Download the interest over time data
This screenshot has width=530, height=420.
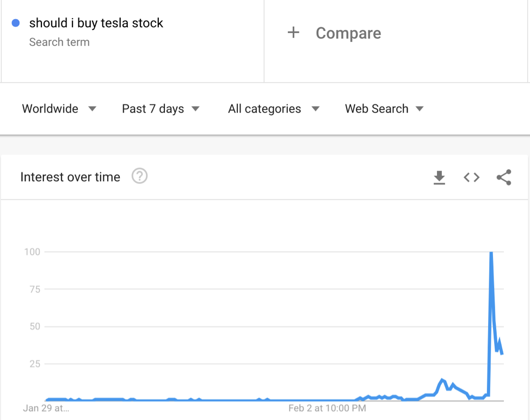(x=439, y=177)
